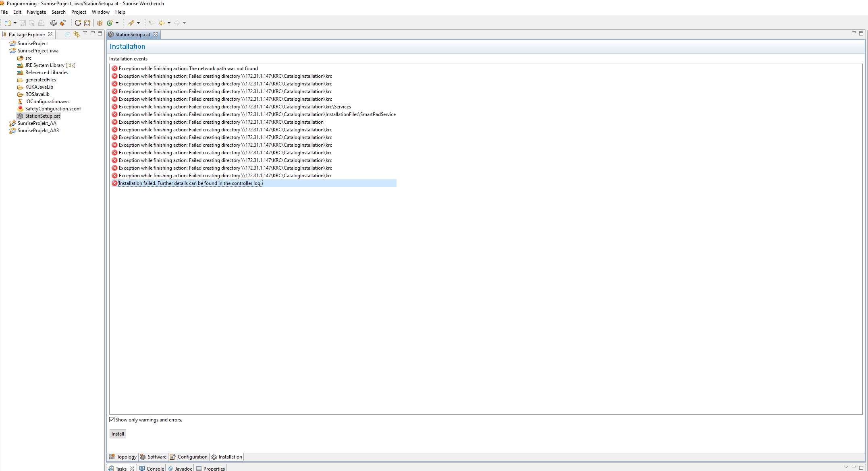Click the green refresh toolbar icon
Viewport: 868px width, 471px height.
(x=110, y=23)
